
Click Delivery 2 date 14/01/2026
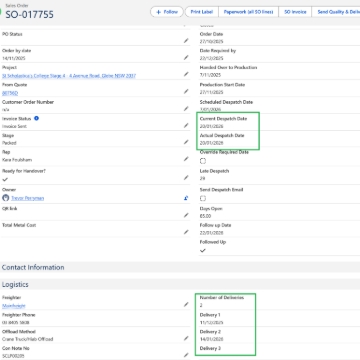(212, 339)
